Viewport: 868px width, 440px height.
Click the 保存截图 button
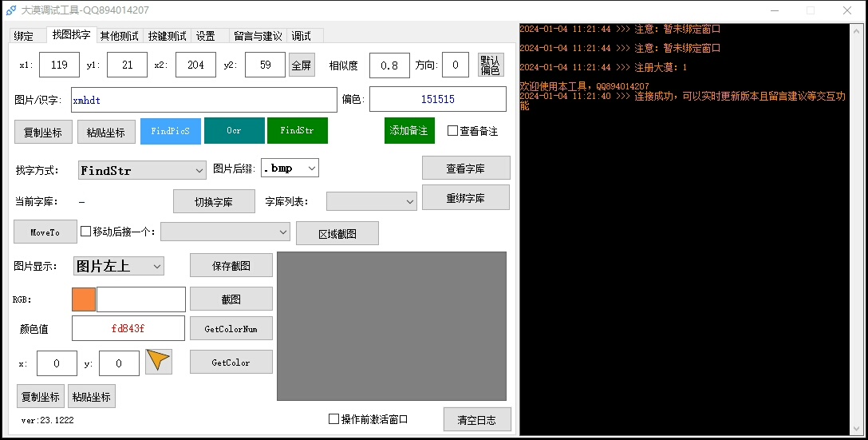[x=231, y=265]
